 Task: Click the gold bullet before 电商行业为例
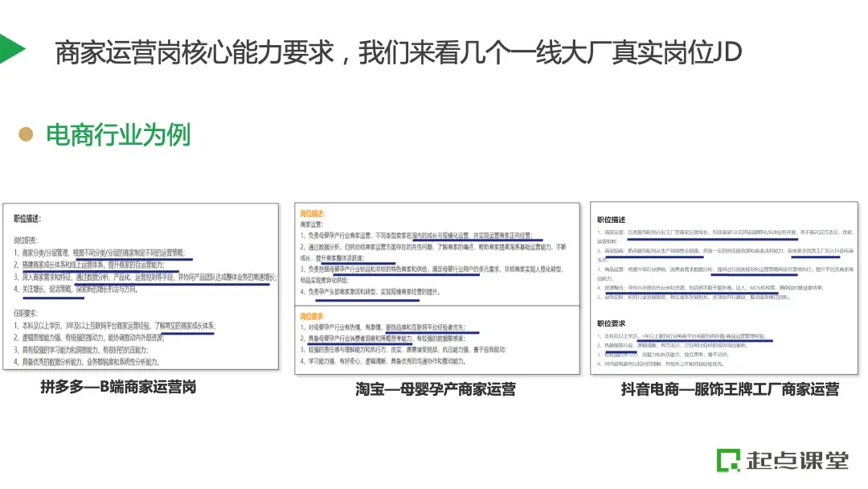26,134
